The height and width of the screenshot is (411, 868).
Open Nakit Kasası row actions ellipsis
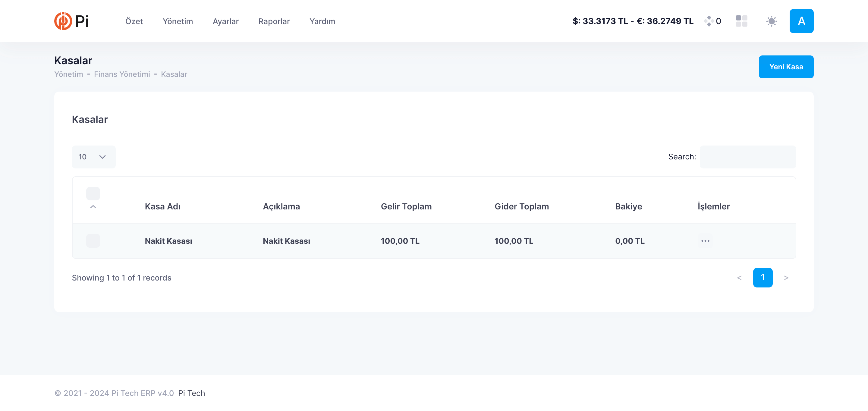tap(705, 241)
